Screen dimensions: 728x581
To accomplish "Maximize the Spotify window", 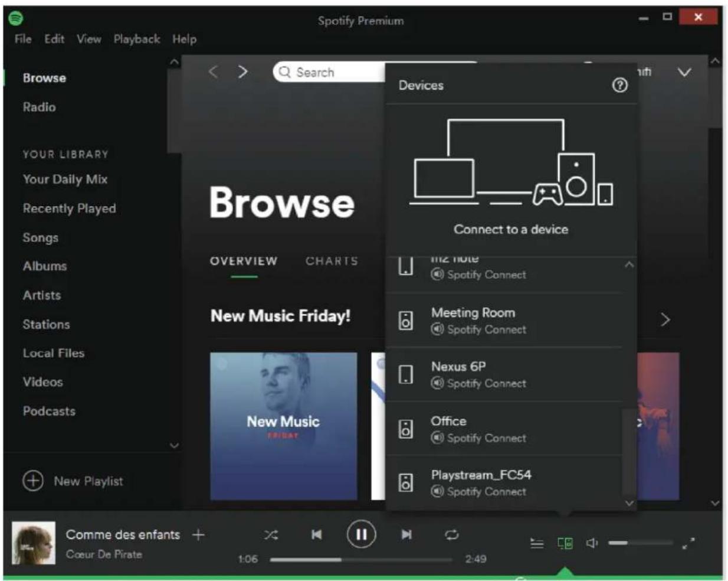I will point(667,17).
